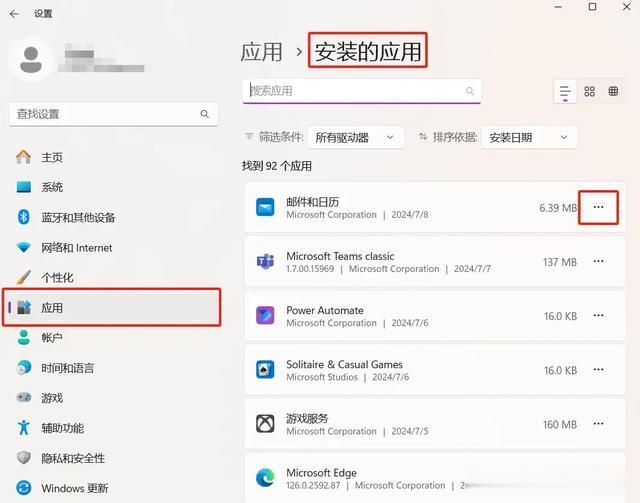Open 游戏 settings section
This screenshot has width=640, height=503.
point(112,398)
